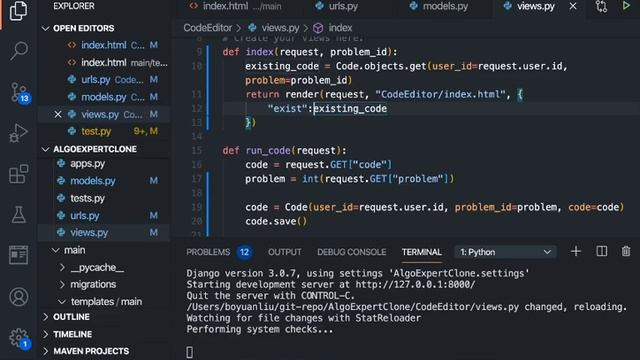The height and width of the screenshot is (360, 640).
Task: Open the Manage gear icon
Action: (19, 338)
